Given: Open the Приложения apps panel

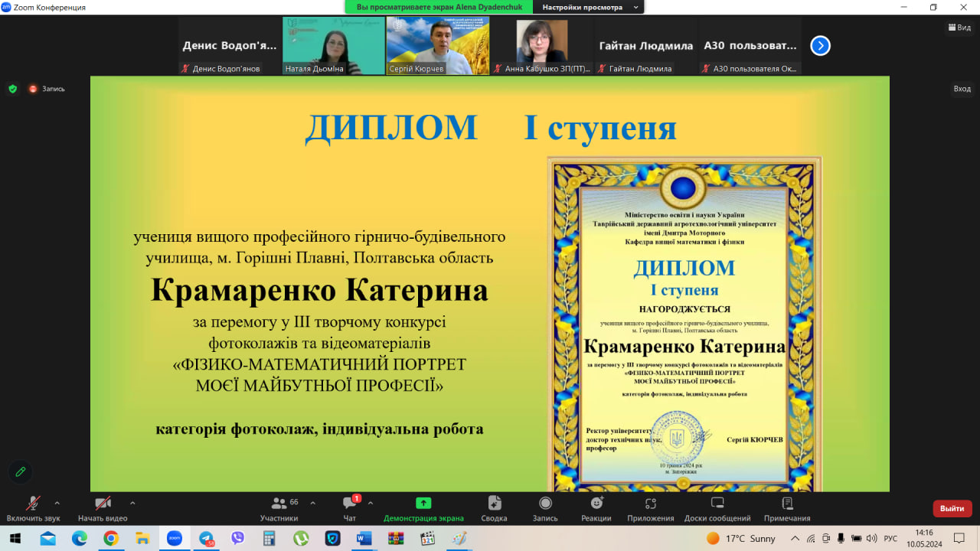Looking at the screenshot, I should coord(651,509).
